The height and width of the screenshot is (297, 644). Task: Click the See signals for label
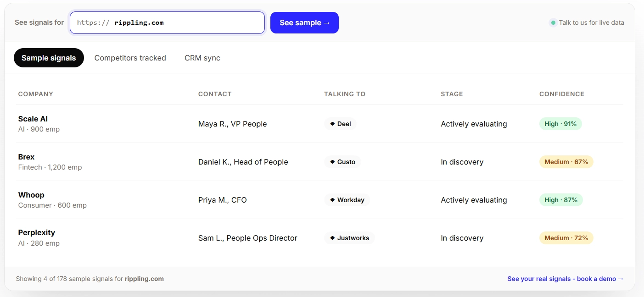pyautogui.click(x=39, y=22)
